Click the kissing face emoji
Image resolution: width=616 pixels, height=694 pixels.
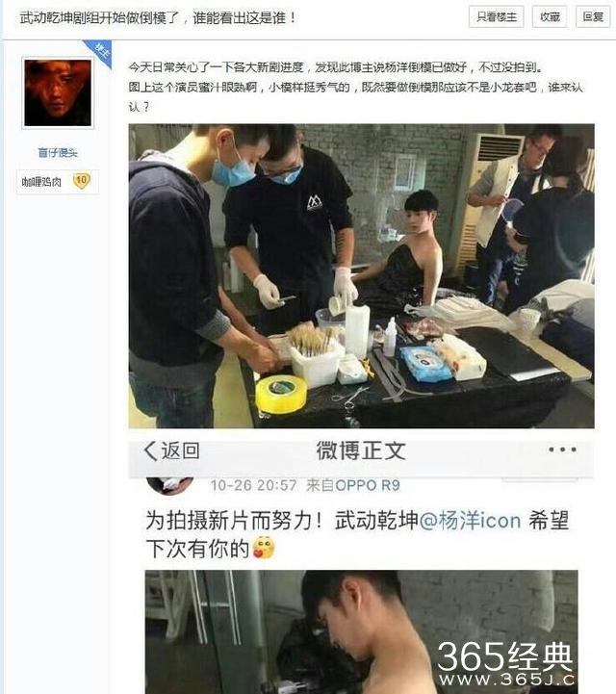(264, 548)
